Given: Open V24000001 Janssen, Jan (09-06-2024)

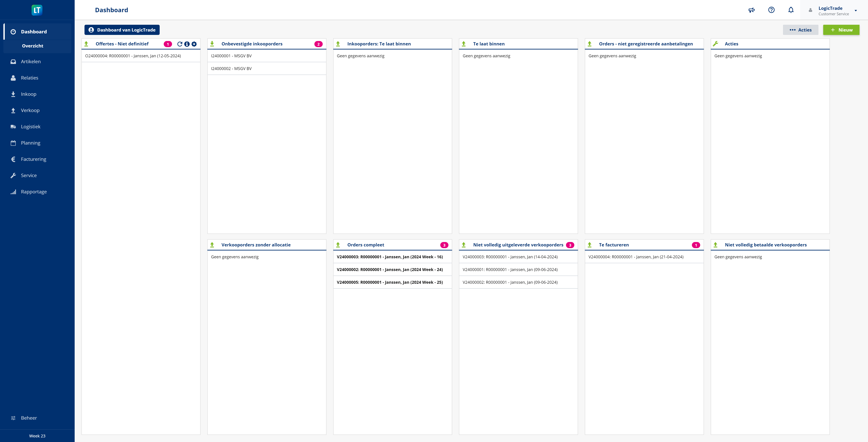Looking at the screenshot, I should 518,270.
